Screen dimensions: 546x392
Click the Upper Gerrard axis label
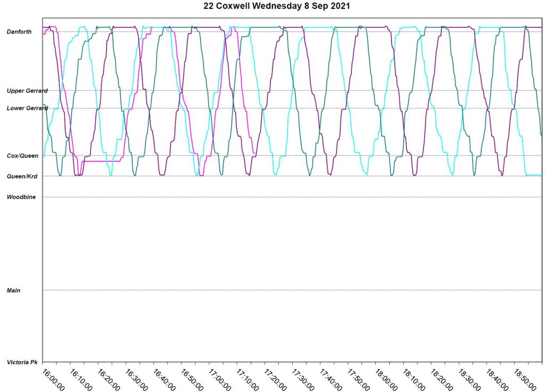pyautogui.click(x=27, y=91)
